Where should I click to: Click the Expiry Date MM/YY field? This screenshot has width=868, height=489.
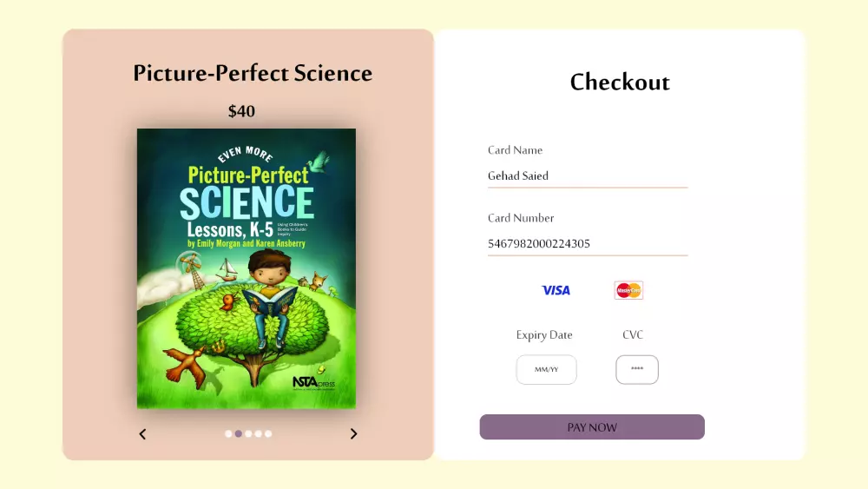[546, 370]
